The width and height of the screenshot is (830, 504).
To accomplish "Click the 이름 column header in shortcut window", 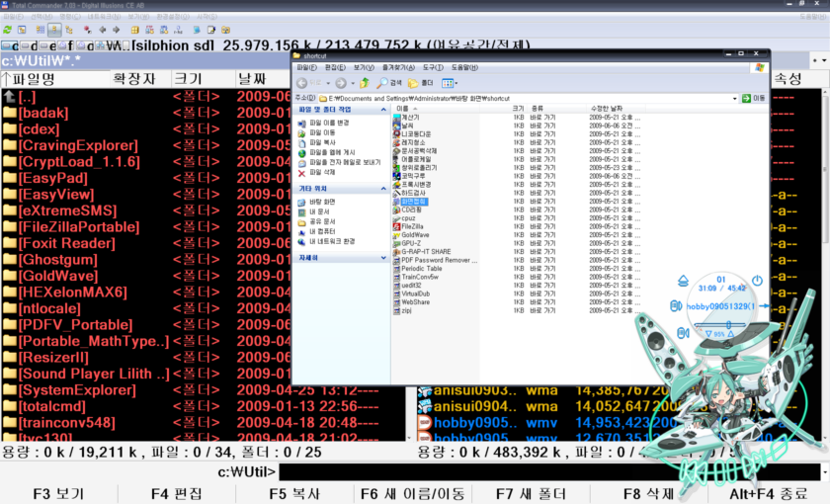I will click(436, 109).
